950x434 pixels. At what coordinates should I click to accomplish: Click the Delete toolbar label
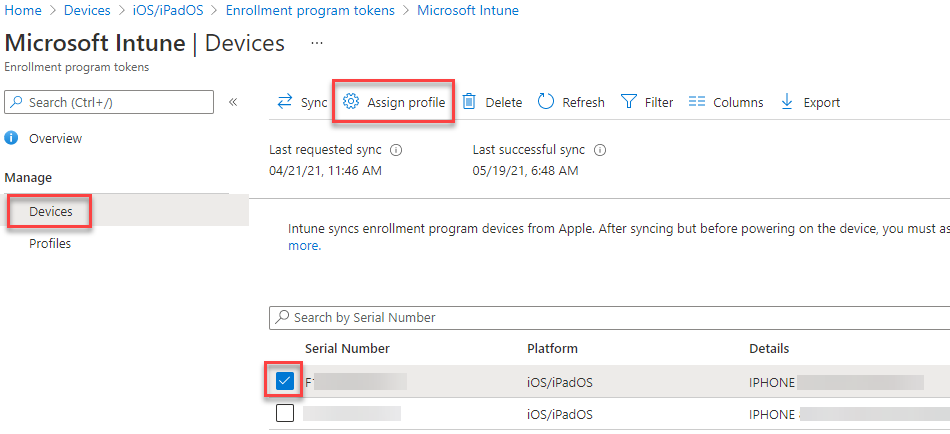coord(503,102)
